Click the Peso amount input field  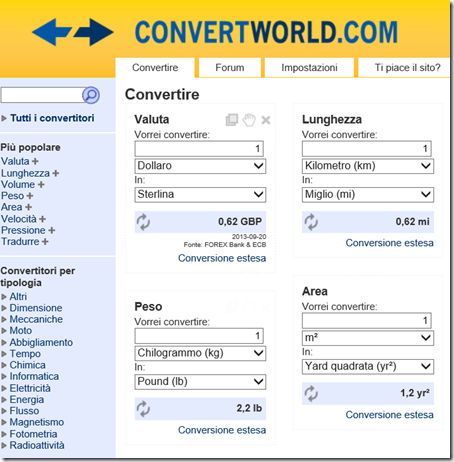pos(199,336)
